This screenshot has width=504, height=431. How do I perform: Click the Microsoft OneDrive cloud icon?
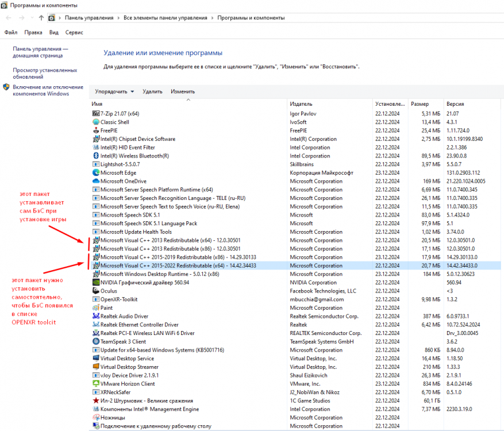[96, 181]
